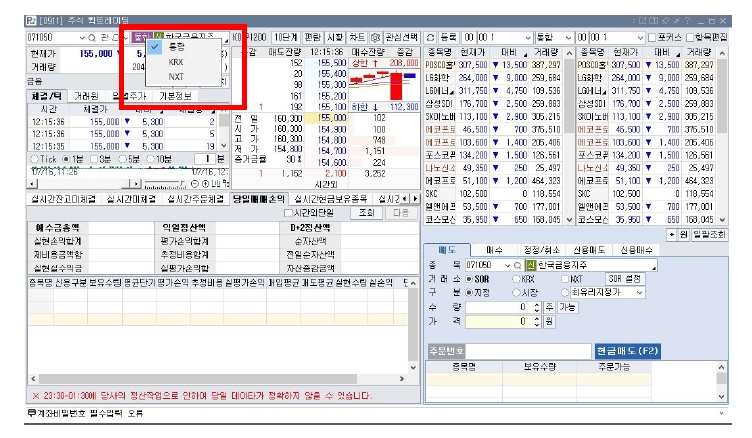The image size is (752, 438).
Task: Open the 통합 dropdown in the watchlist toolbar
Action: point(568,37)
